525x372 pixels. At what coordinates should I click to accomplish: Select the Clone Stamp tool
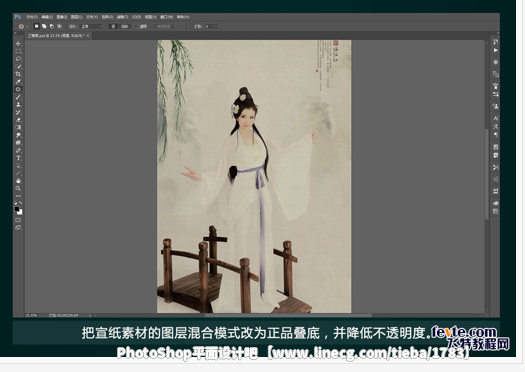(18, 104)
